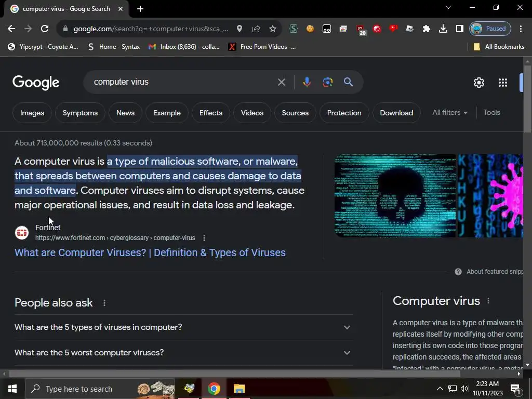The height and width of the screenshot is (399, 532).
Task: Open pink virus image thumbnail
Action: pos(490,196)
